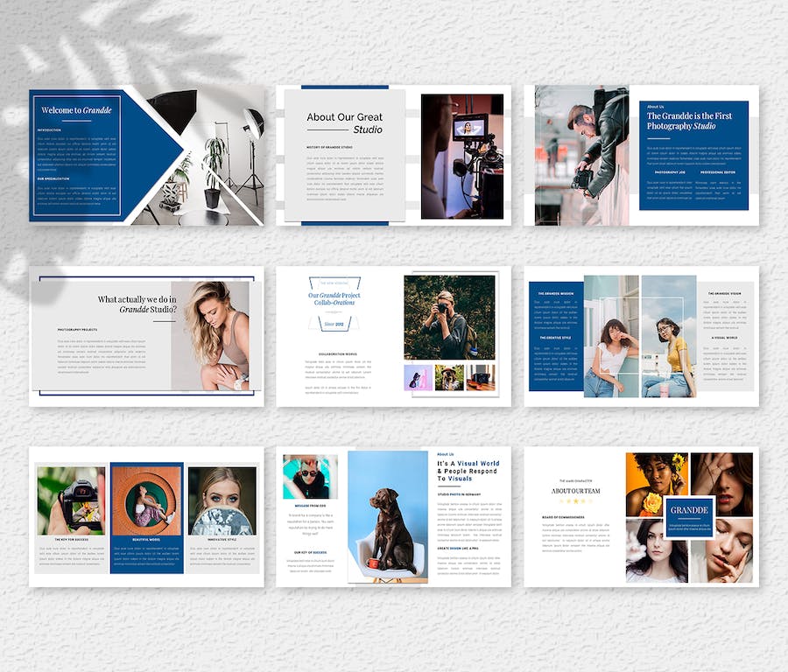The width and height of the screenshot is (788, 672).
Task: Select the 'Beautiful Model' blue column
Action: click(x=146, y=518)
